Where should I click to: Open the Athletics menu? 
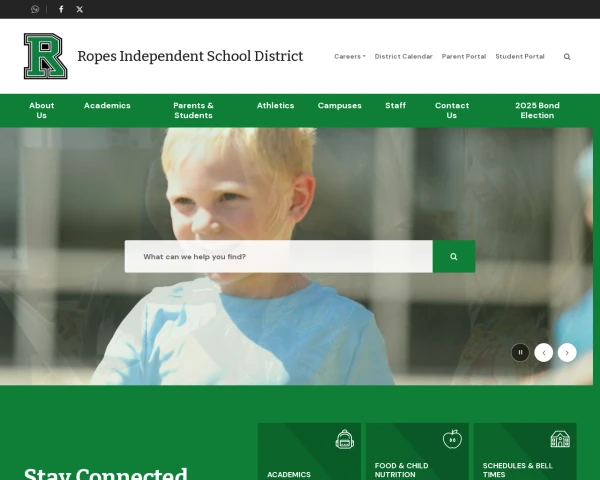point(276,105)
